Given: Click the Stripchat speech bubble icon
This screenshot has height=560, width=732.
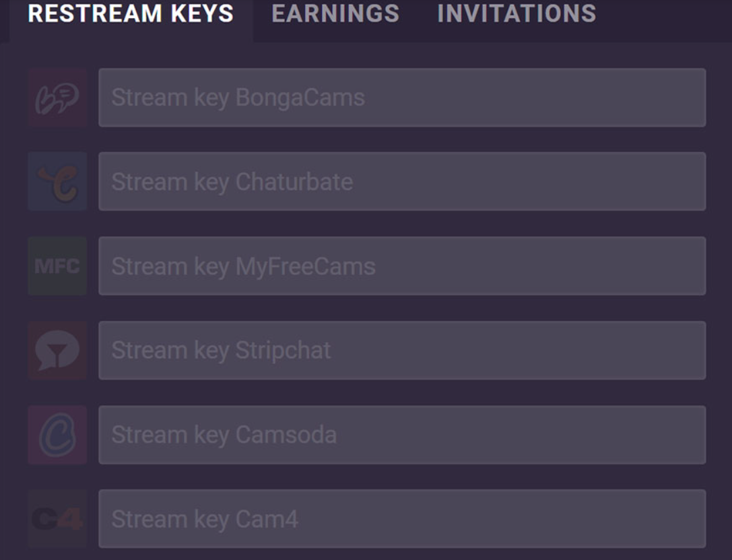Looking at the screenshot, I should click(57, 350).
